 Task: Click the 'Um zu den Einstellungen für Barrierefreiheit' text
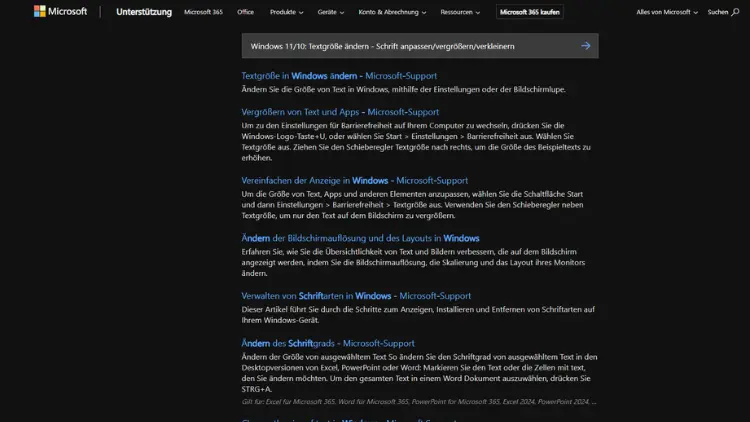(416, 142)
